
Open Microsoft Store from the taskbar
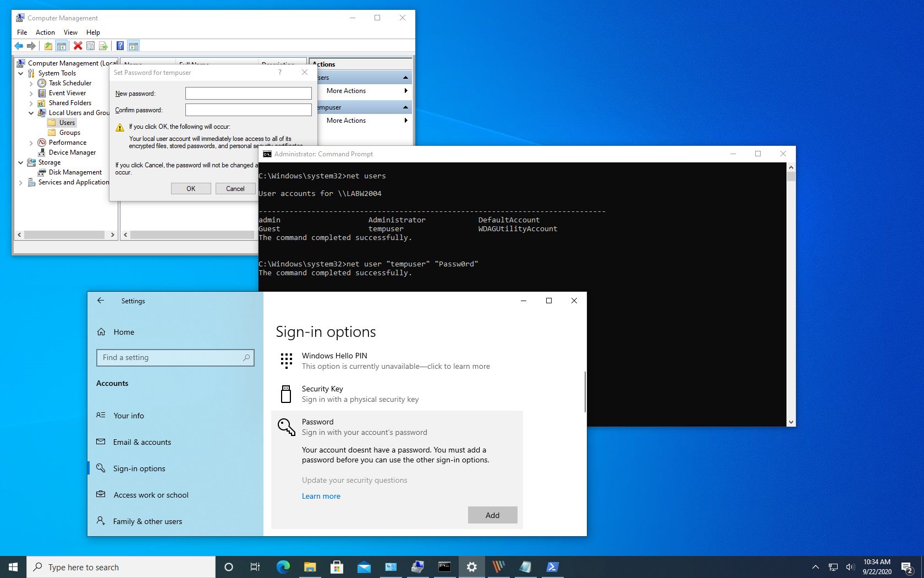337,567
